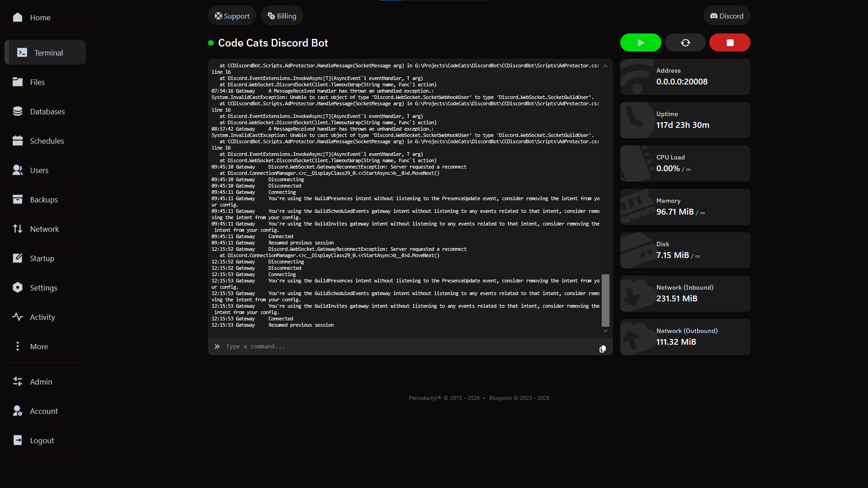Viewport: 868px width, 488px height.
Task: Open Settings in the sidebar
Action: 45,287
